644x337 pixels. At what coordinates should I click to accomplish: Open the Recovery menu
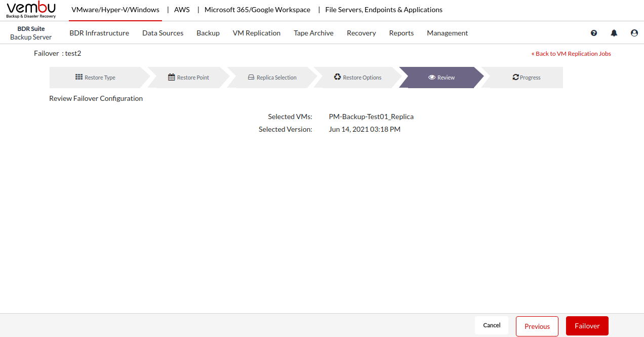(x=361, y=33)
